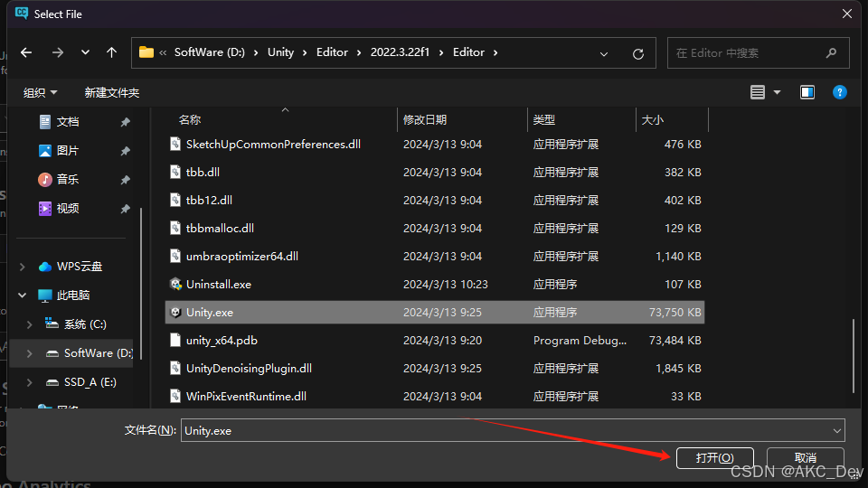Click the search magnifier icon
This screenshot has height=488, width=868.
tap(831, 53)
